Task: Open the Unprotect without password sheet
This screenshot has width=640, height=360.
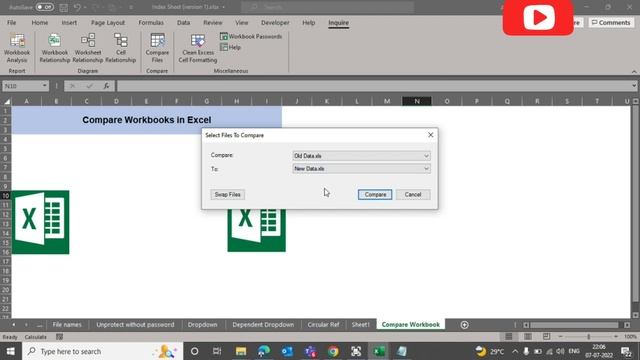Action: click(135, 325)
